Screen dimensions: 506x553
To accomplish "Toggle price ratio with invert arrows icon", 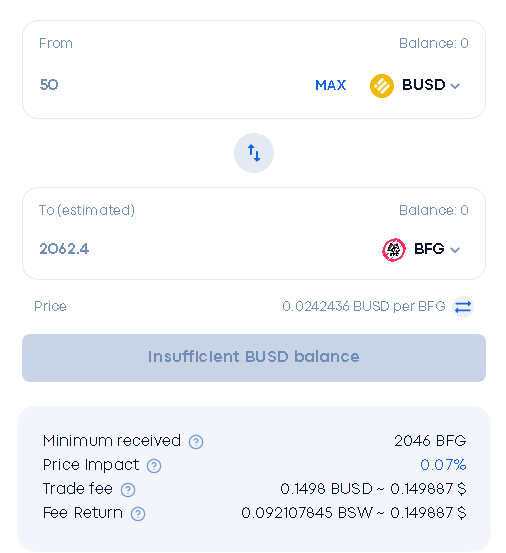I will (463, 307).
